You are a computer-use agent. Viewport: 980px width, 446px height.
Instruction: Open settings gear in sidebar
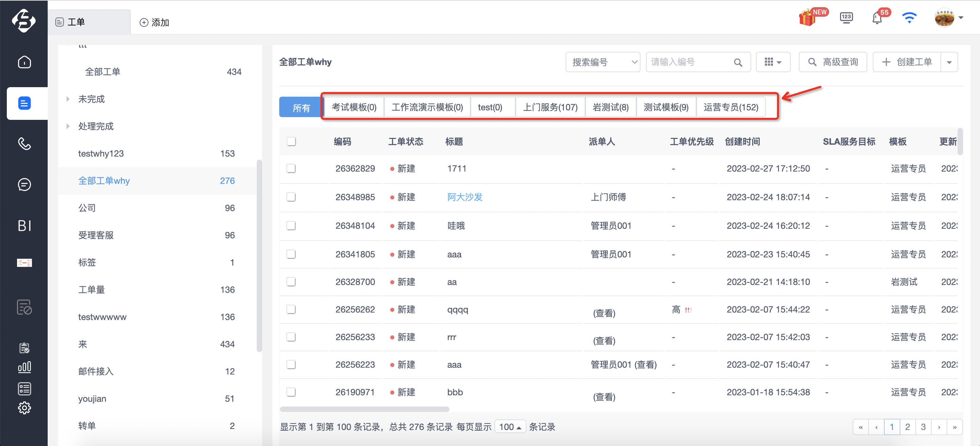pos(25,408)
